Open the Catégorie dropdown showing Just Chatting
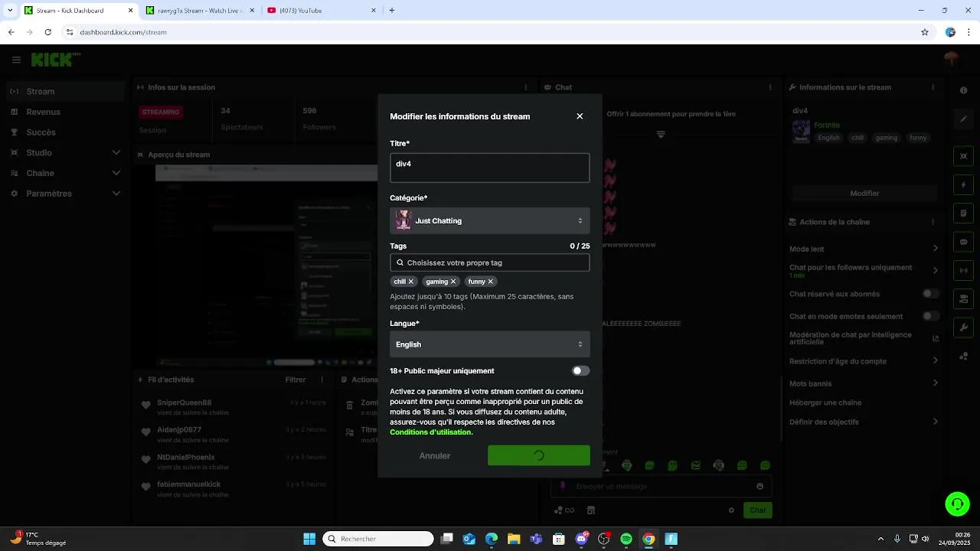This screenshot has width=980, height=551. [x=489, y=220]
